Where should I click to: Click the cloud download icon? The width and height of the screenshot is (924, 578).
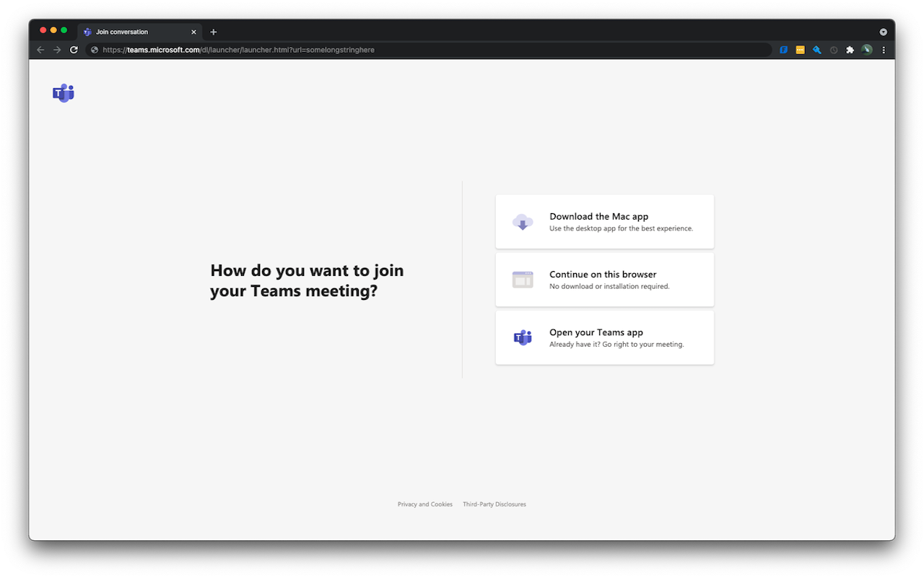[x=523, y=222]
